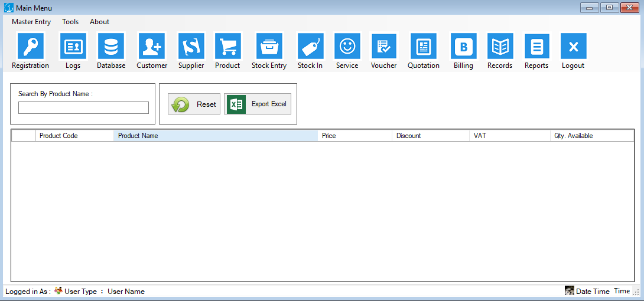Click the Logout X icon
Screen dimensions: 644x301
573,46
